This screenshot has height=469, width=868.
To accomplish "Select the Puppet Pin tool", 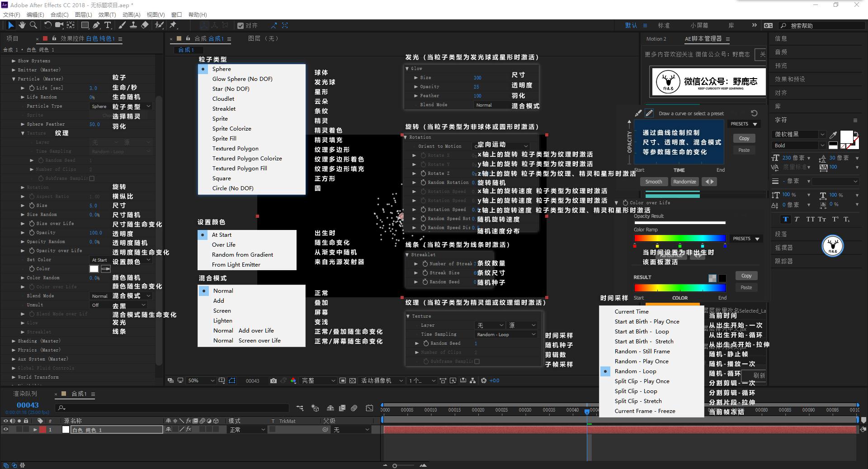I will 173,25.
